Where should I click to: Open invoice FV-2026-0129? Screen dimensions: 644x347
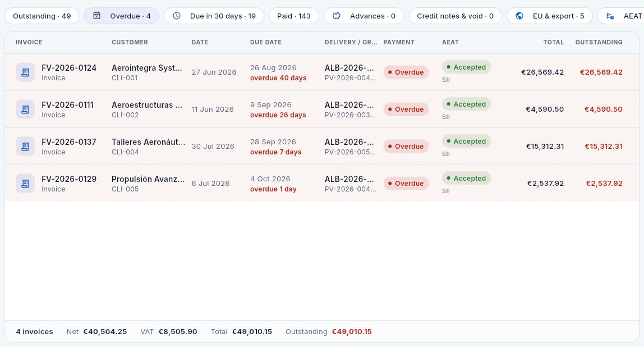tap(69, 179)
